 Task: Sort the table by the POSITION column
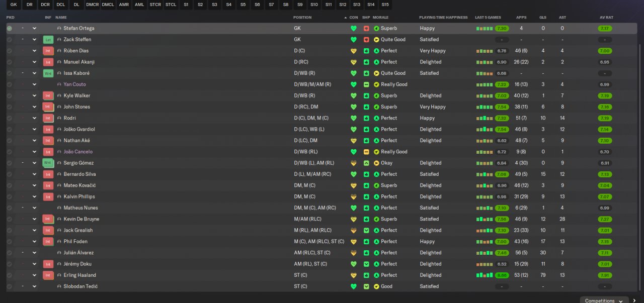click(302, 18)
